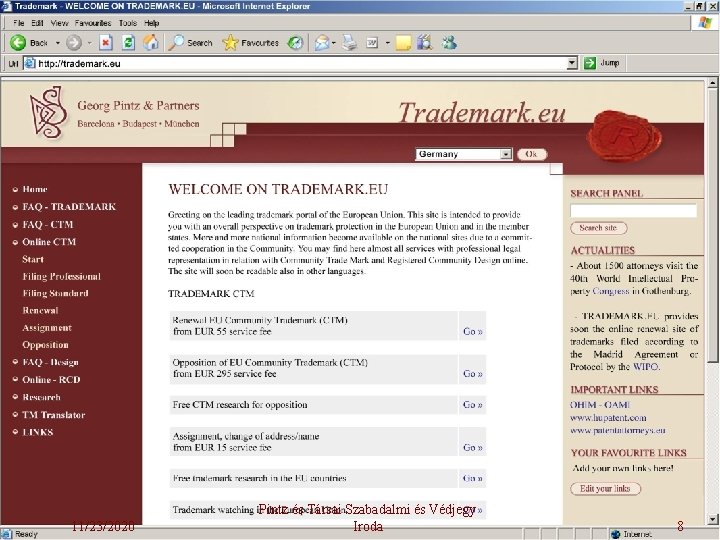
Task: Click the Windows flag logo
Action: [x=705, y=22]
